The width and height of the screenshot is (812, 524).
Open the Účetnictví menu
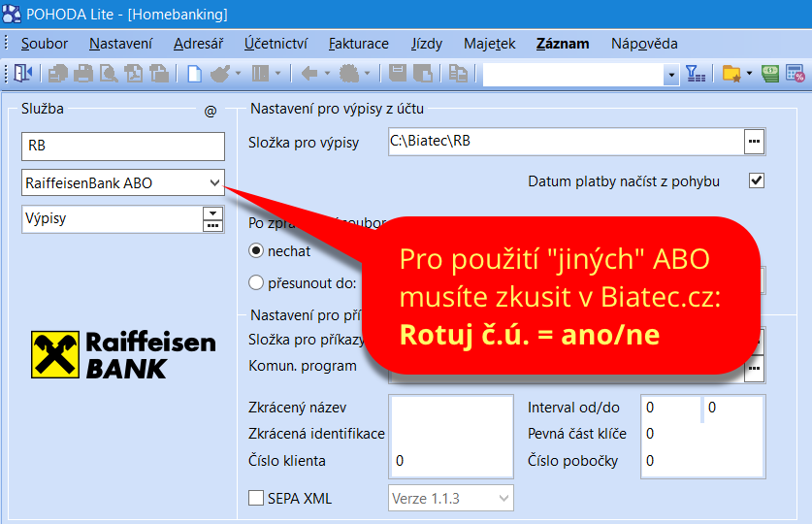[x=276, y=44]
